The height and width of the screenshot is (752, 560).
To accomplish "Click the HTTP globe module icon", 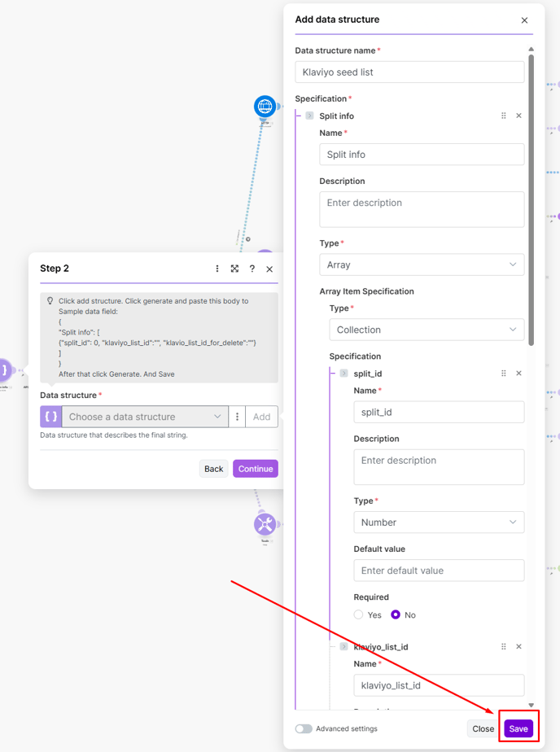I will pyautogui.click(x=265, y=106).
